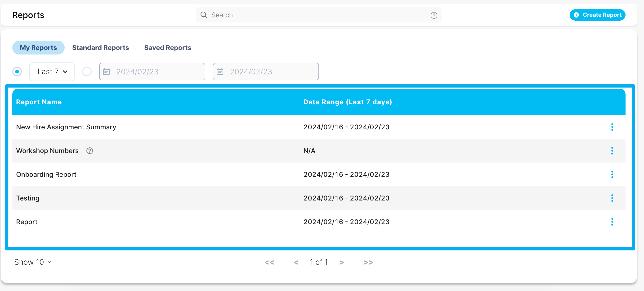Open the search help question-mark icon
This screenshot has height=291, width=644.
(x=434, y=15)
